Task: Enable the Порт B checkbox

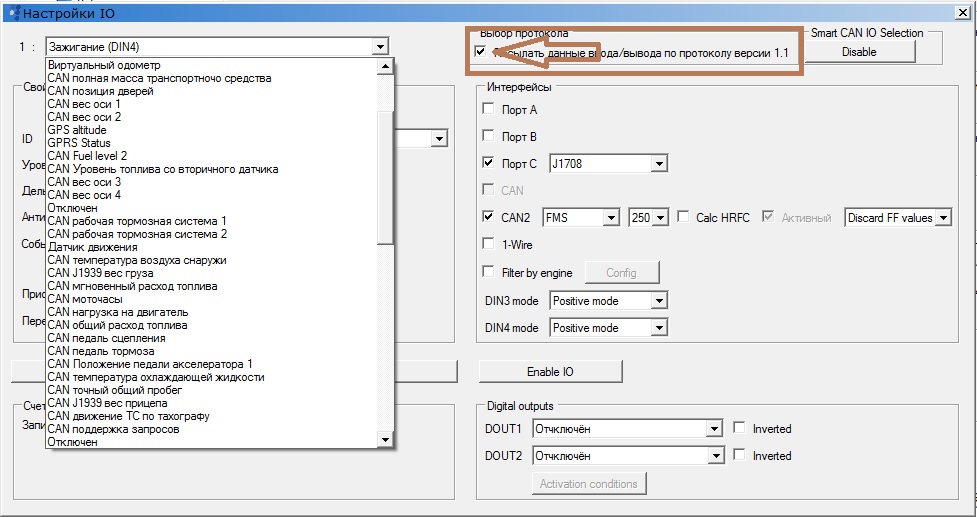Action: tap(488, 136)
